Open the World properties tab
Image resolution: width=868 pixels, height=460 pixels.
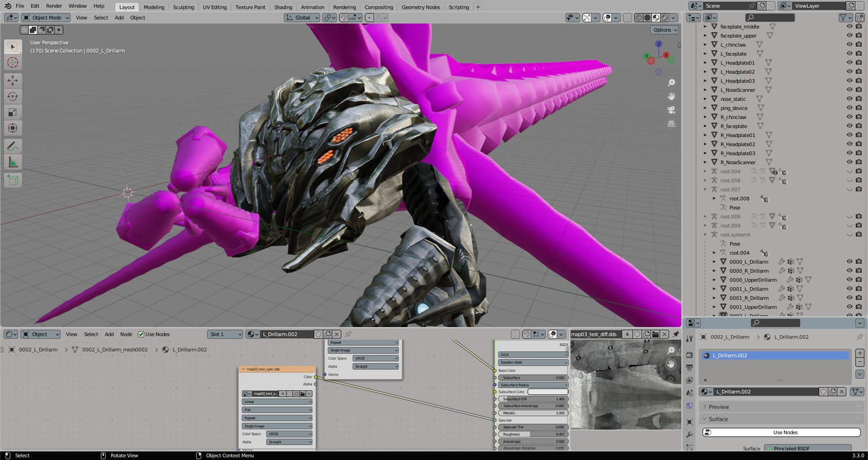(689, 406)
